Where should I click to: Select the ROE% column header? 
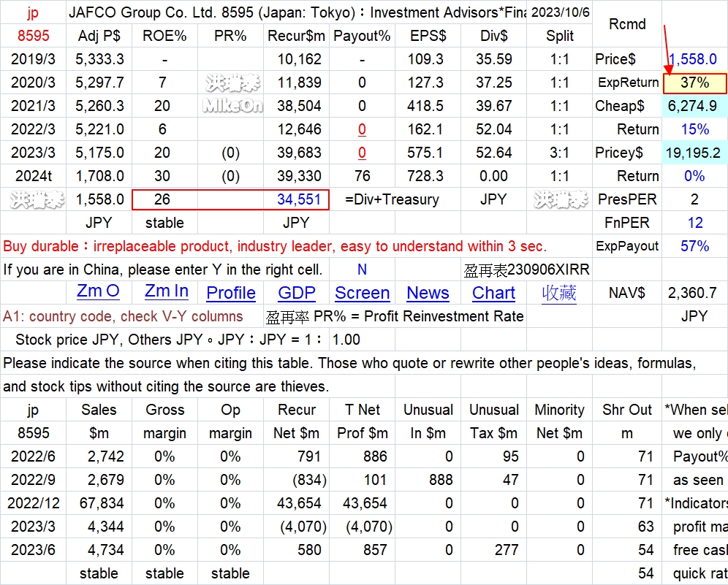[164, 36]
